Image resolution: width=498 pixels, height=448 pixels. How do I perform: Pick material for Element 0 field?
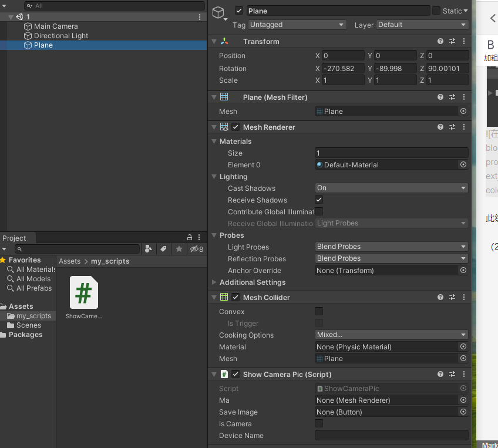pyautogui.click(x=463, y=164)
